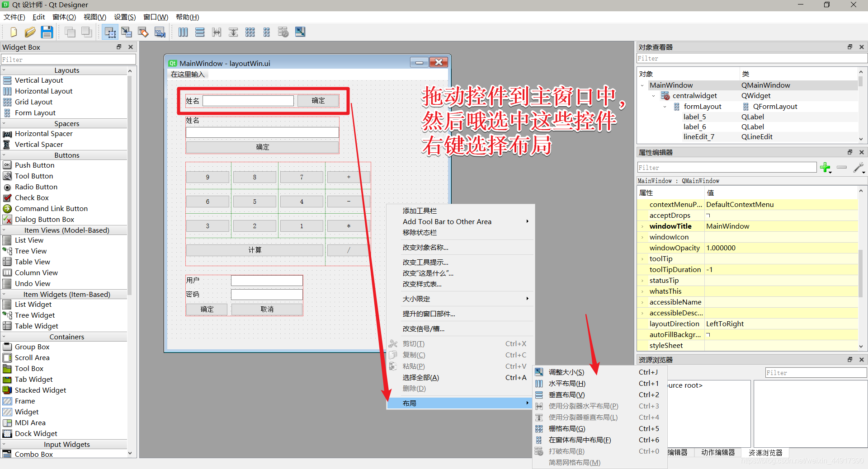Image resolution: width=868 pixels, height=469 pixels.
Task: Activate Edit Widgets mode
Action: pyautogui.click(x=110, y=32)
